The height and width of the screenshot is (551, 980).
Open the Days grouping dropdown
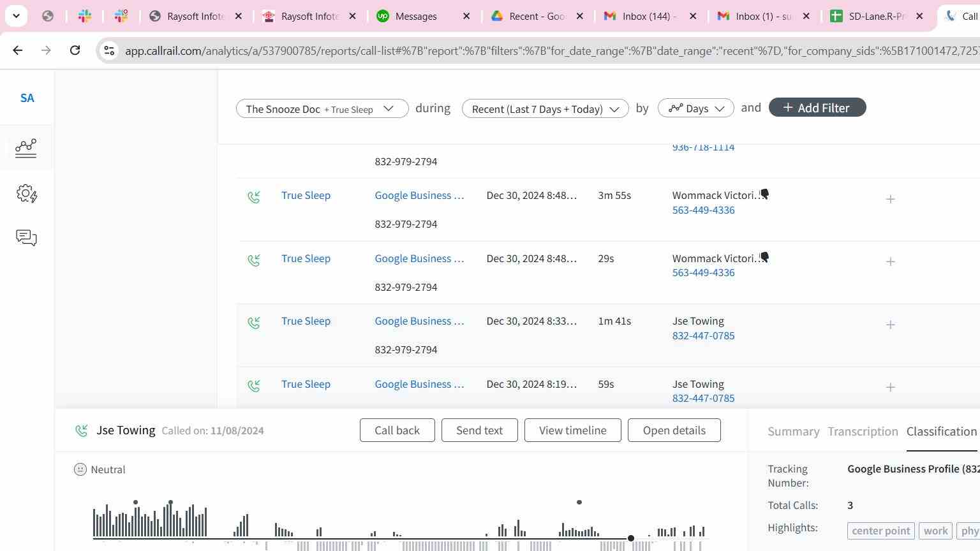pyautogui.click(x=696, y=108)
